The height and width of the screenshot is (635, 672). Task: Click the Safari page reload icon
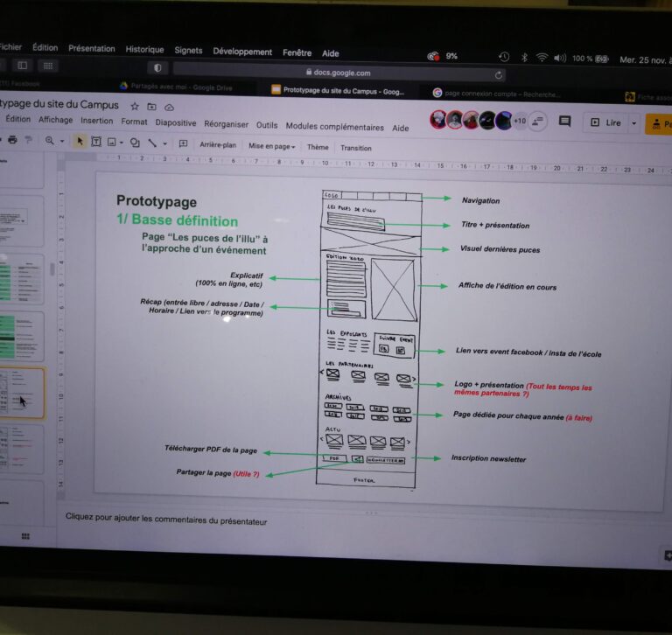point(499,75)
